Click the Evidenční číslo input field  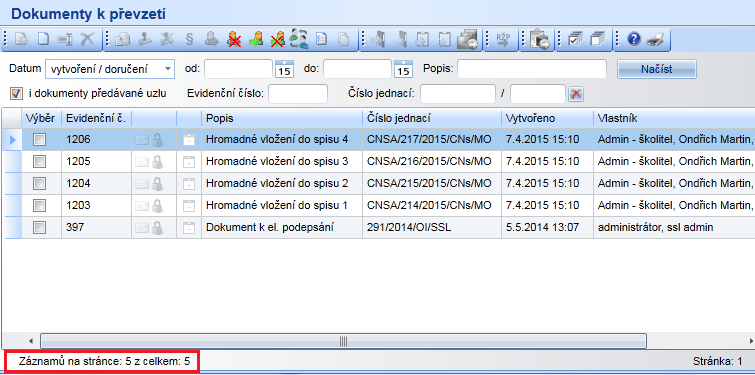(x=298, y=94)
